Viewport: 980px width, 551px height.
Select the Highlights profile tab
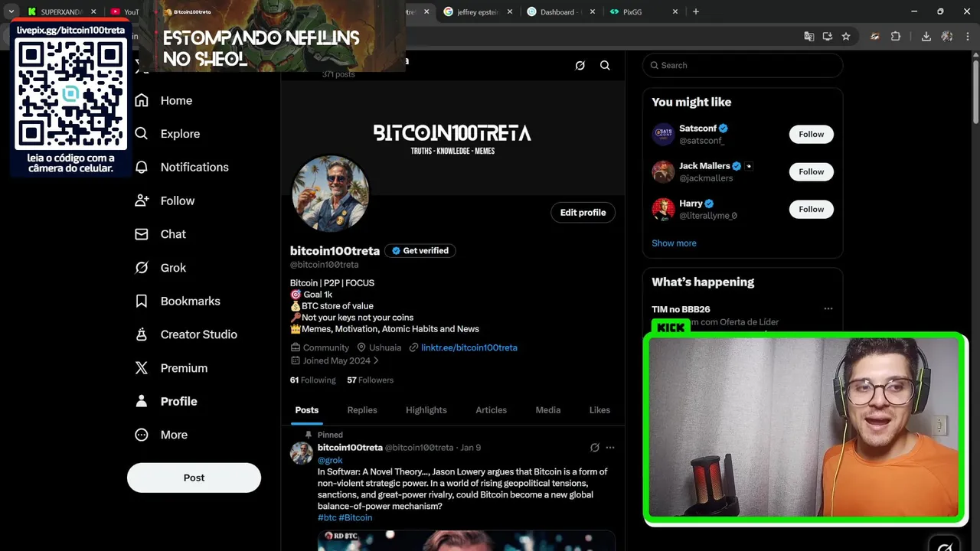click(426, 410)
